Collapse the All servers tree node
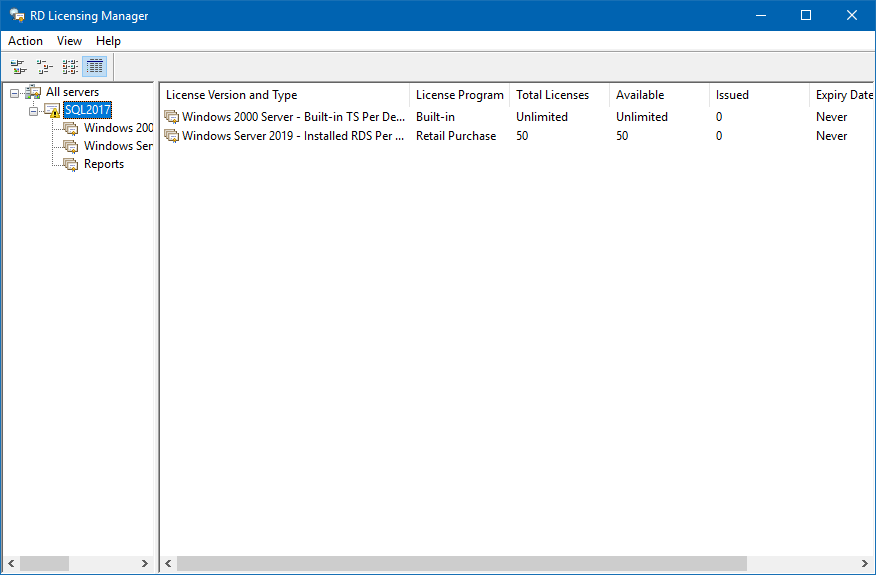Image resolution: width=876 pixels, height=575 pixels. coord(15,92)
